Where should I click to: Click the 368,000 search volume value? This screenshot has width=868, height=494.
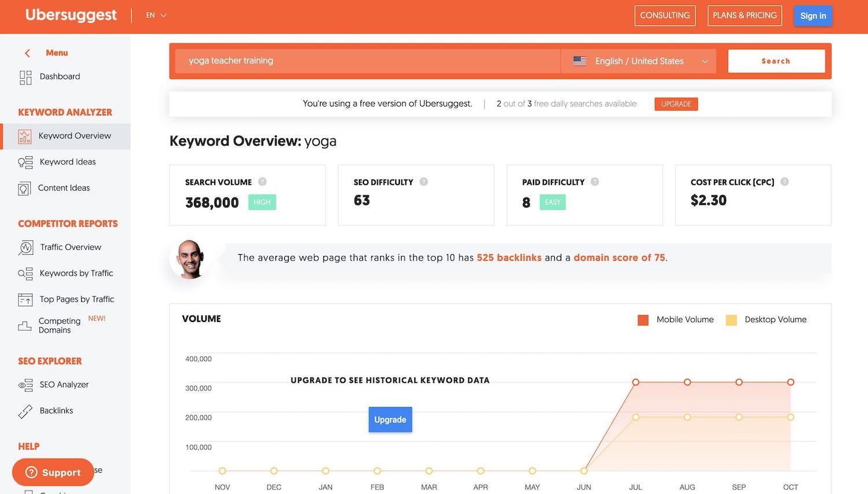coord(212,203)
